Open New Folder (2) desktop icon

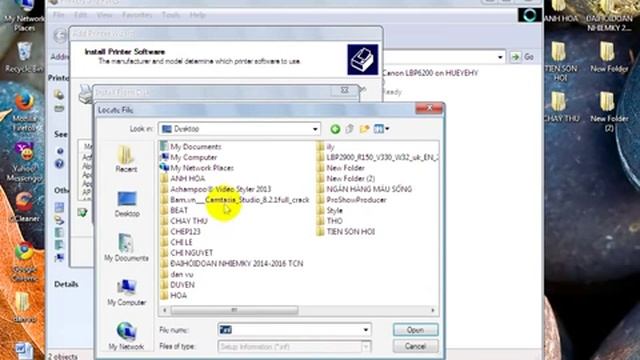tap(609, 111)
